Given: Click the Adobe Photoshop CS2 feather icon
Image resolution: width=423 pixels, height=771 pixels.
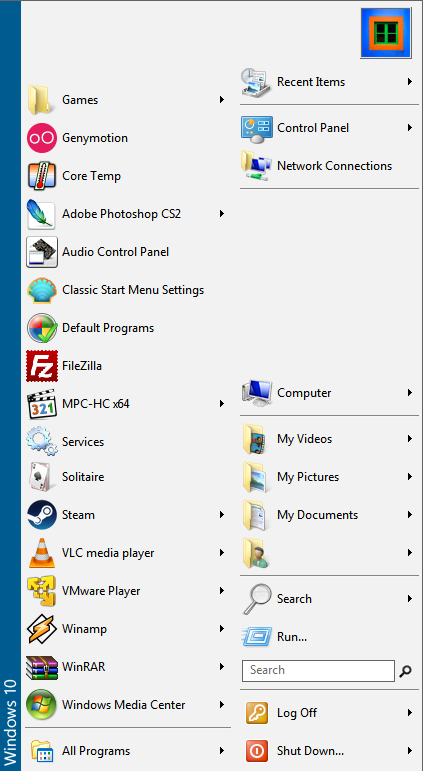Looking at the screenshot, I should pyautogui.click(x=41, y=214).
